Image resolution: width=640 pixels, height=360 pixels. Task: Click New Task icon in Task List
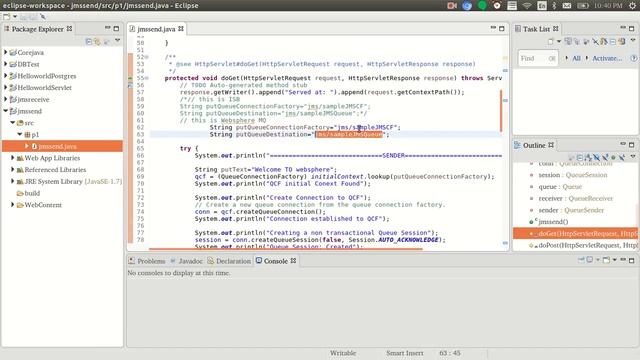point(551,41)
